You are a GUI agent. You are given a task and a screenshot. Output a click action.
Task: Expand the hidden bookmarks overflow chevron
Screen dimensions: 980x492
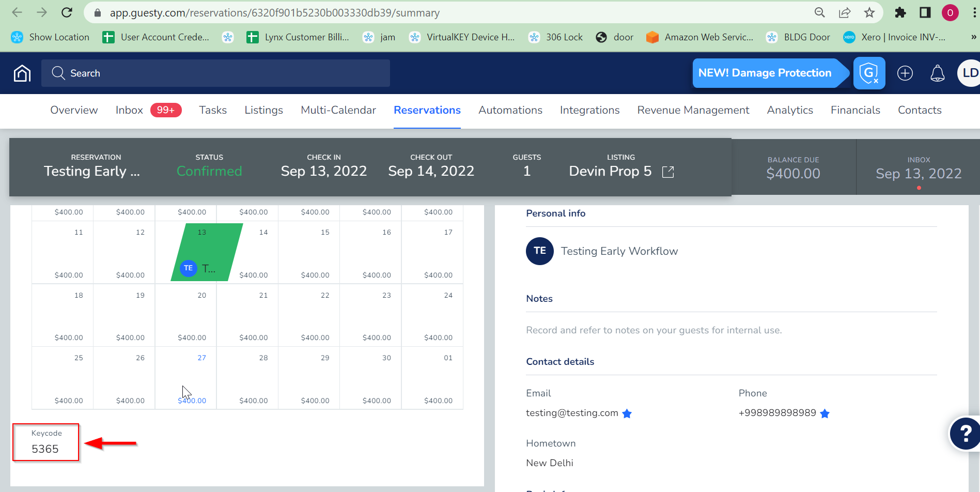coord(973,37)
